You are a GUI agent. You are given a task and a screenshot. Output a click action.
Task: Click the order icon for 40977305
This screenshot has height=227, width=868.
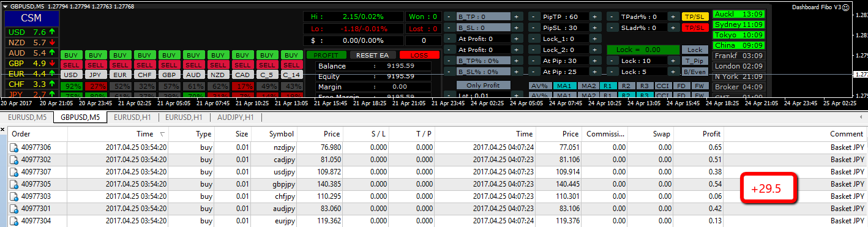pyautogui.click(x=14, y=184)
